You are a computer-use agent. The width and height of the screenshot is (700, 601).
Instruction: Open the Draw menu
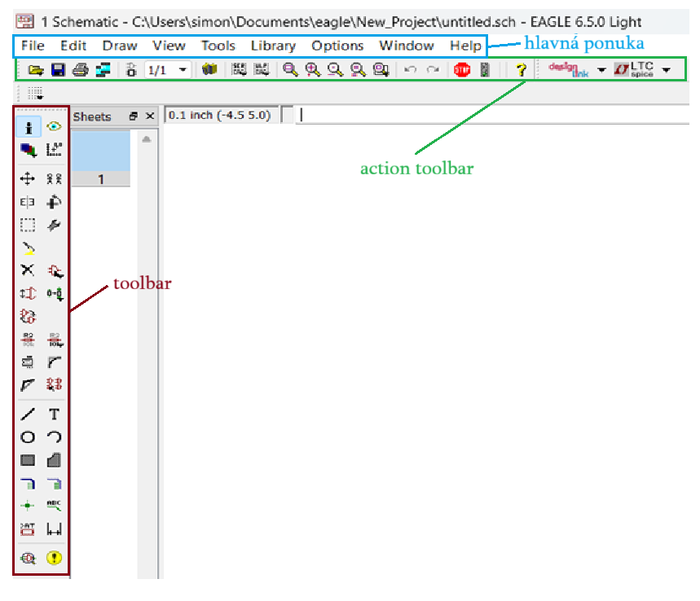(119, 46)
